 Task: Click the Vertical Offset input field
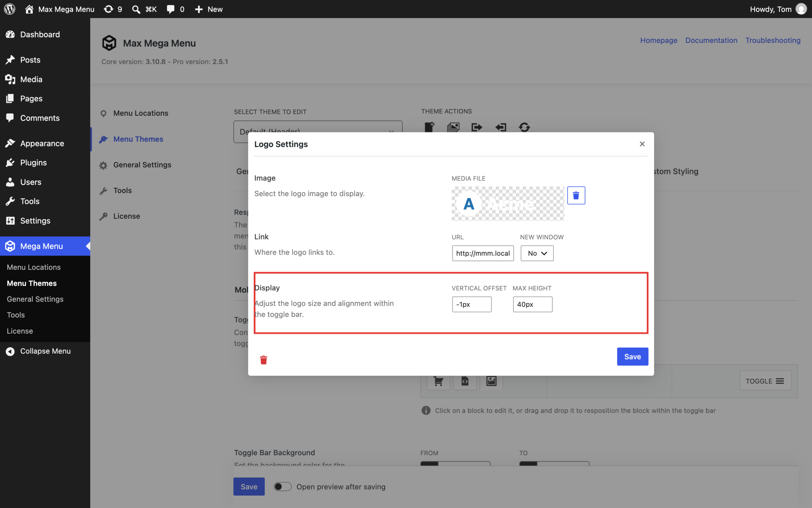click(x=472, y=304)
